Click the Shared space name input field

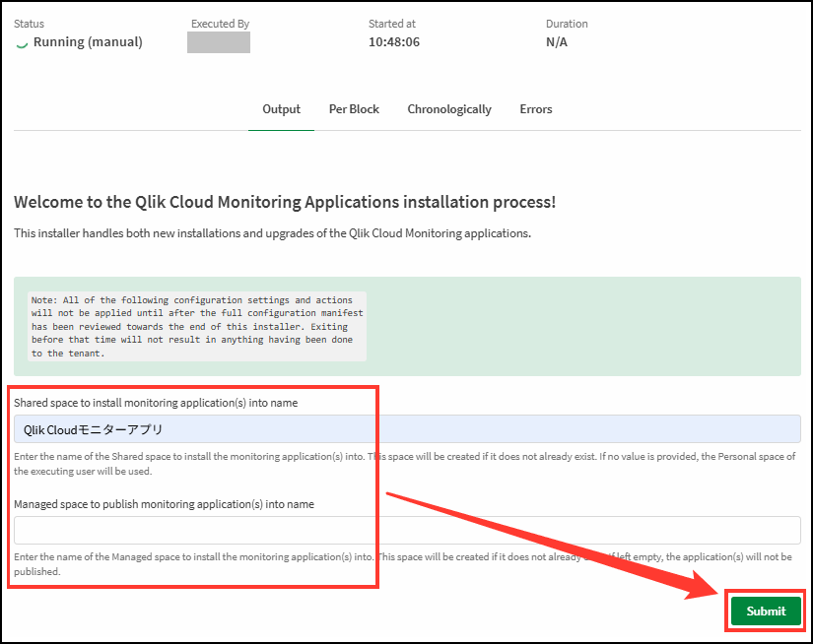click(x=406, y=429)
